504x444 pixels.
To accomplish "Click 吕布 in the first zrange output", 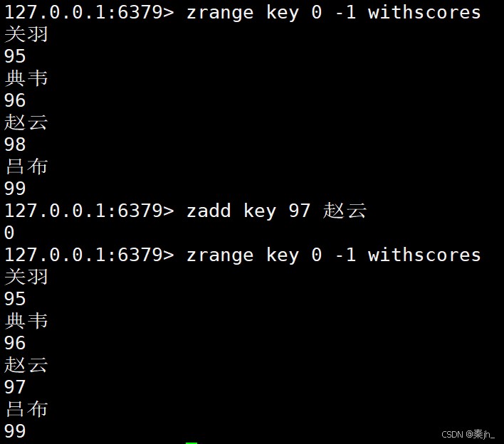I will (x=26, y=166).
